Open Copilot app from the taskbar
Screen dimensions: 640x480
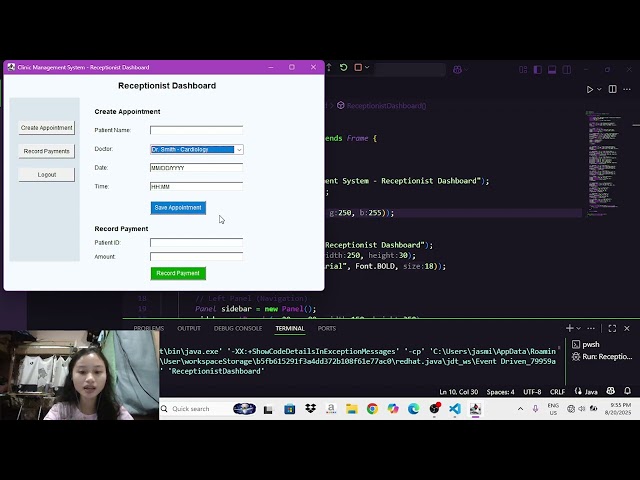[x=393, y=409]
